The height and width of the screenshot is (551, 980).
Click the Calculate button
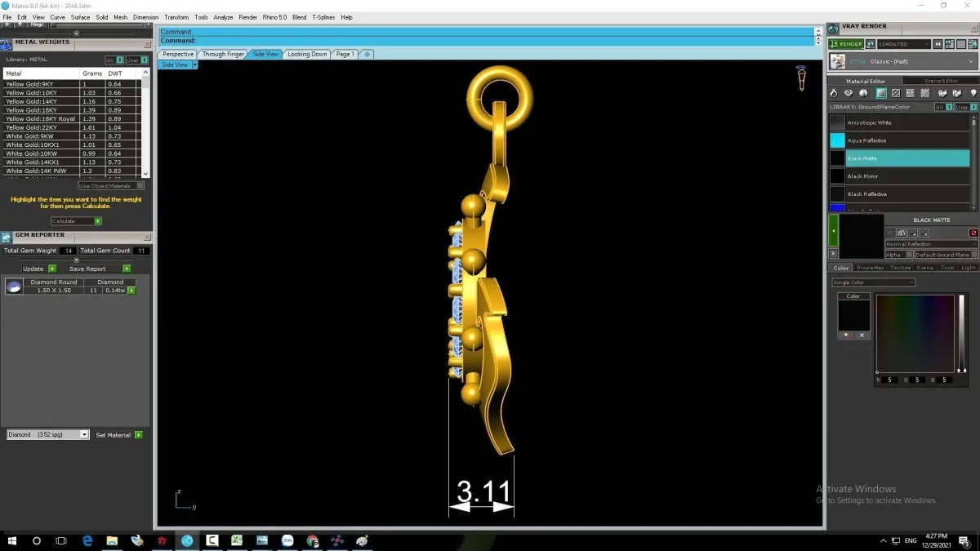(x=76, y=221)
